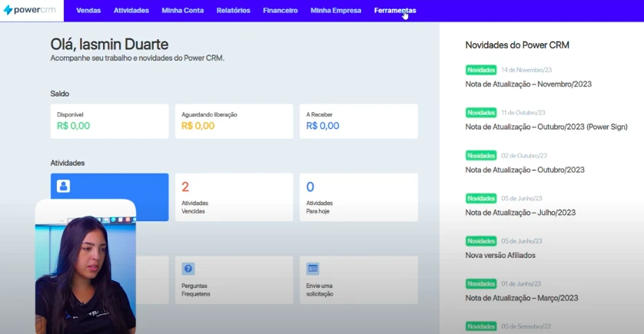This screenshot has width=644, height=334.
Task: Open Nota de Atualização – Julho/2023
Action: [520, 213]
